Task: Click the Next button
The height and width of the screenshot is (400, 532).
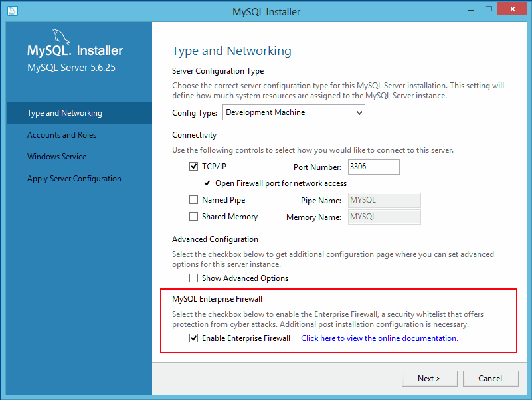Action: (429, 378)
